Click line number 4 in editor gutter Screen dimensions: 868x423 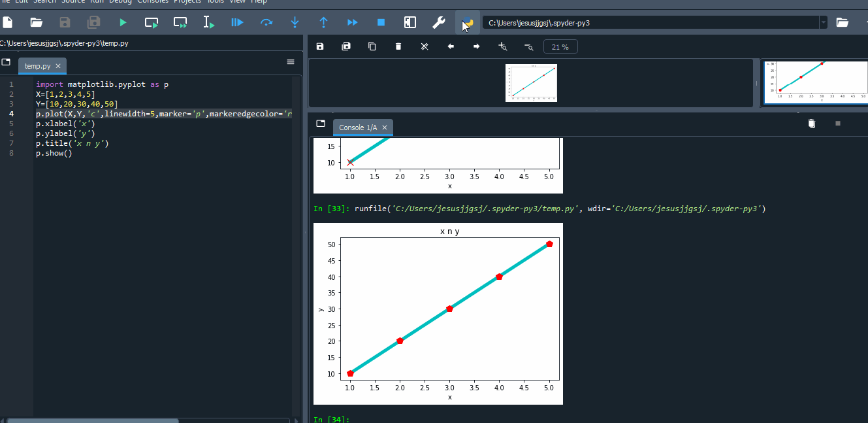click(11, 114)
